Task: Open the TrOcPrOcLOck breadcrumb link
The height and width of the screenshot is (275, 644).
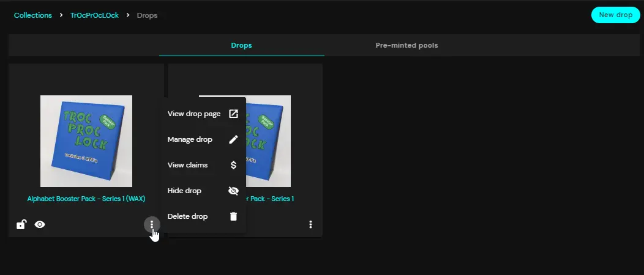Action: click(x=94, y=15)
